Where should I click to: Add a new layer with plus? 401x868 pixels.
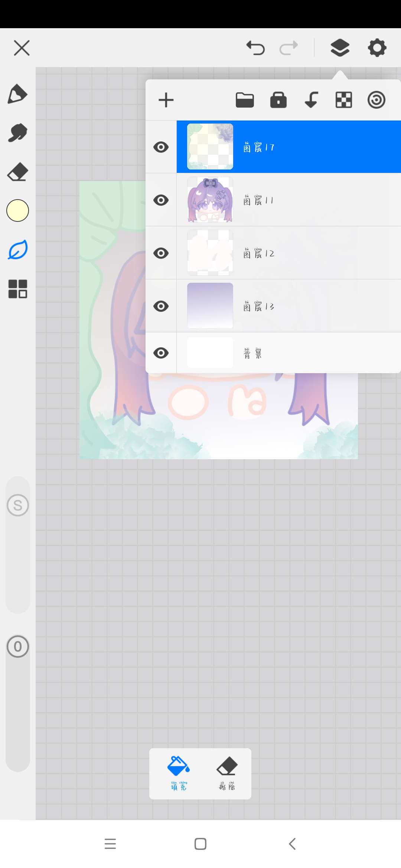tap(166, 100)
